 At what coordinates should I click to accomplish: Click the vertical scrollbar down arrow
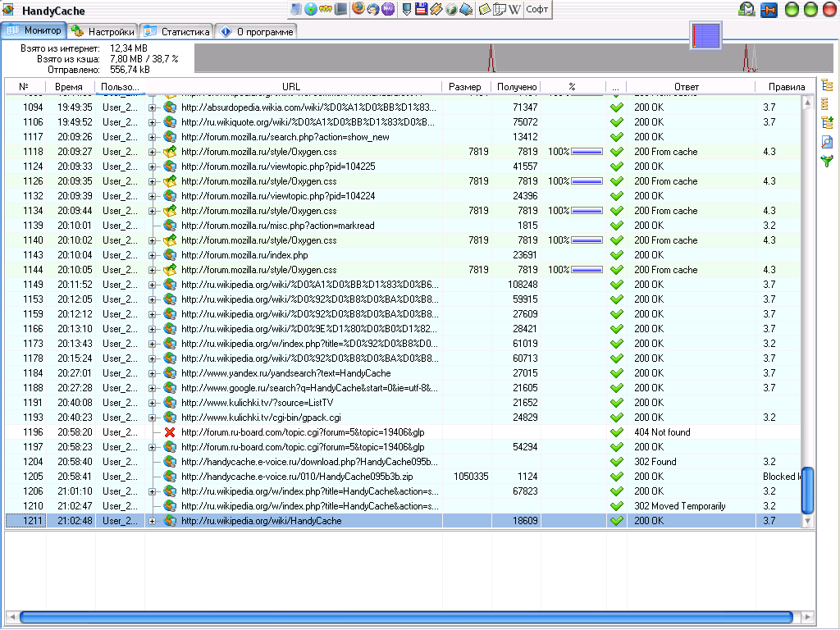coord(807,521)
